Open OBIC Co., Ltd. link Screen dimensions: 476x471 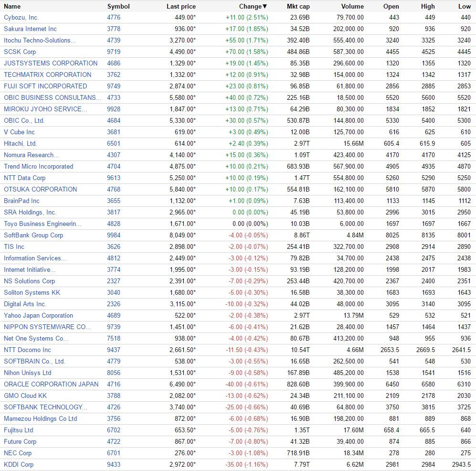pyautogui.click(x=24, y=120)
